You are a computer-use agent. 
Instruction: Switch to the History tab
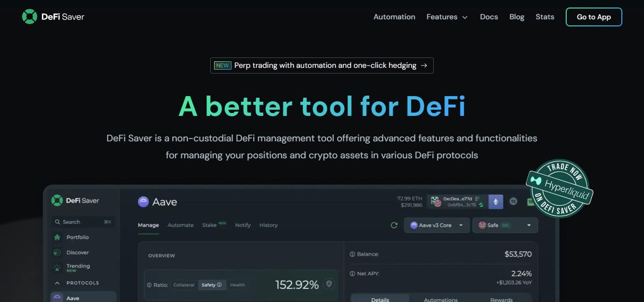268,225
